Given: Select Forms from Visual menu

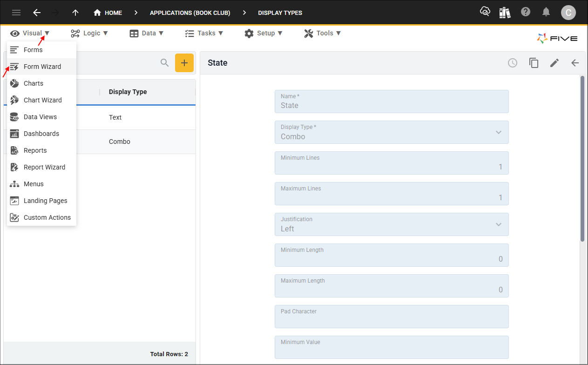Looking at the screenshot, I should pyautogui.click(x=41, y=50).
